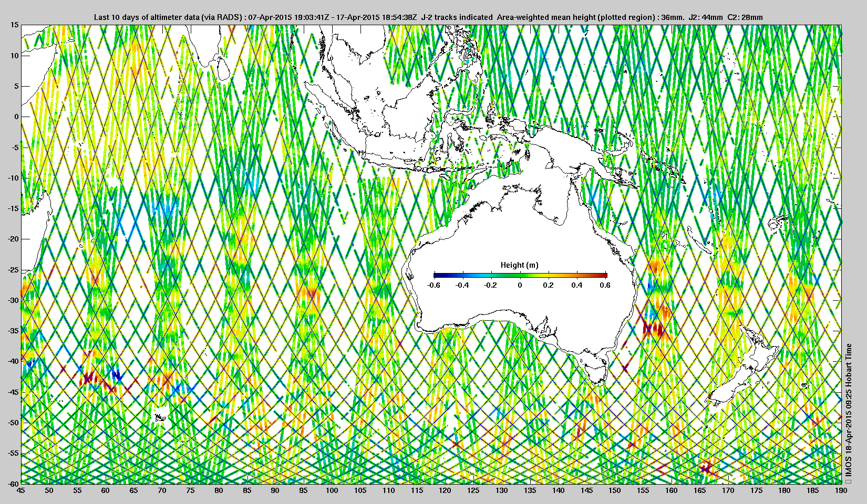Viewport: 867px width, 504px height.
Task: Click latitude tick label '-25' on left axis
Action: [x=14, y=269]
